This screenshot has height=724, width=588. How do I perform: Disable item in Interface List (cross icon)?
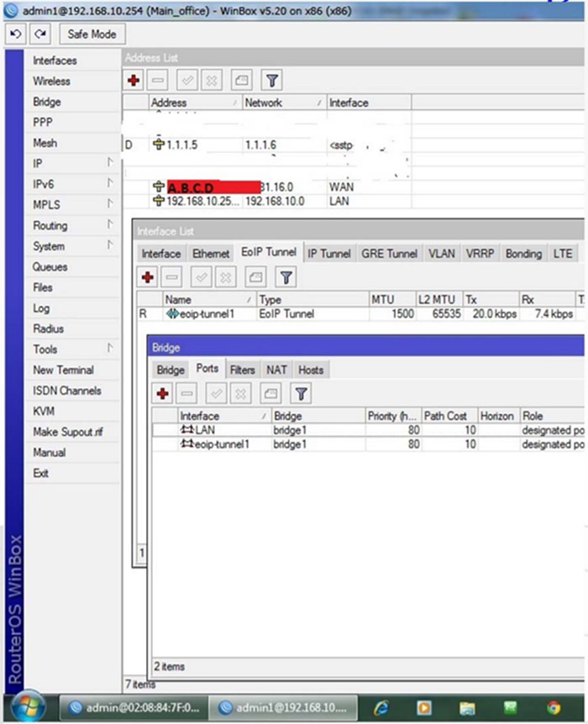pyautogui.click(x=225, y=277)
